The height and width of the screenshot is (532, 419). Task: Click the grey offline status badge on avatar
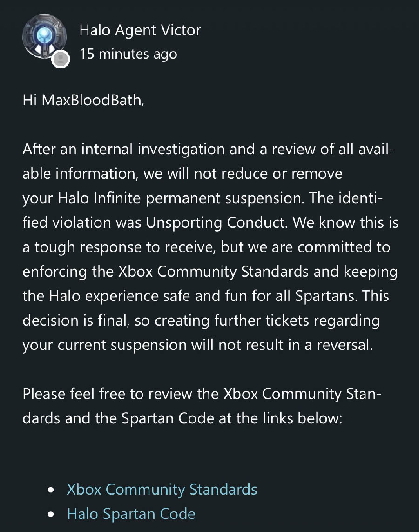coord(61,59)
